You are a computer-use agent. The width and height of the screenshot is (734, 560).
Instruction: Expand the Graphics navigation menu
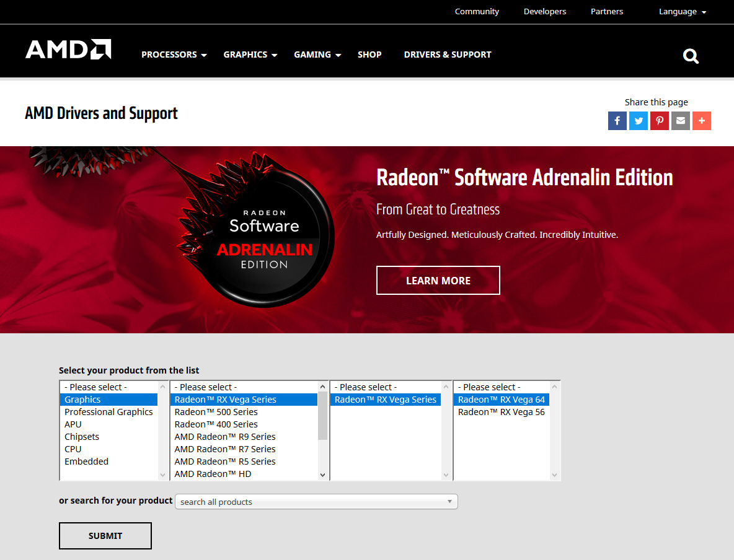(x=250, y=55)
